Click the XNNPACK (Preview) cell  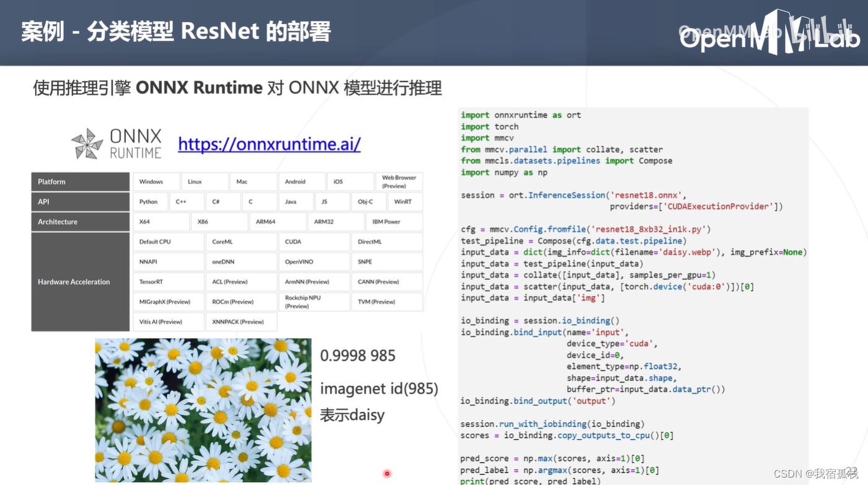pyautogui.click(x=241, y=322)
